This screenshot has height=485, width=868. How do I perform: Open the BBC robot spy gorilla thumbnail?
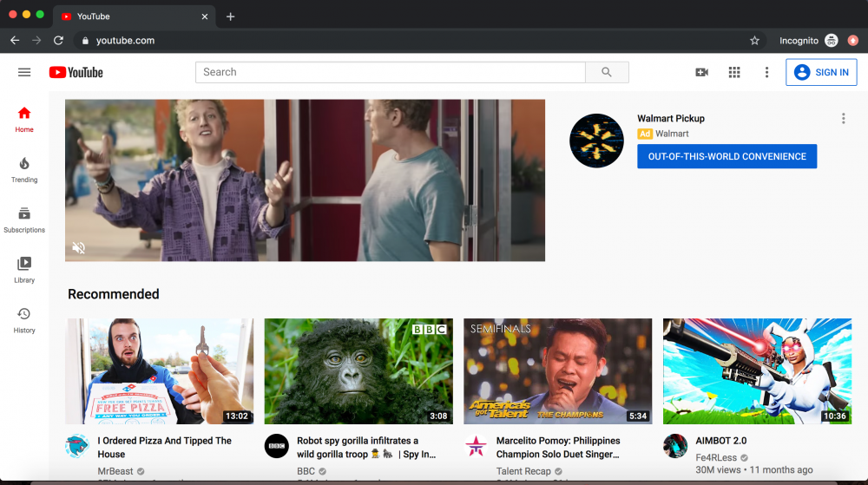(358, 371)
